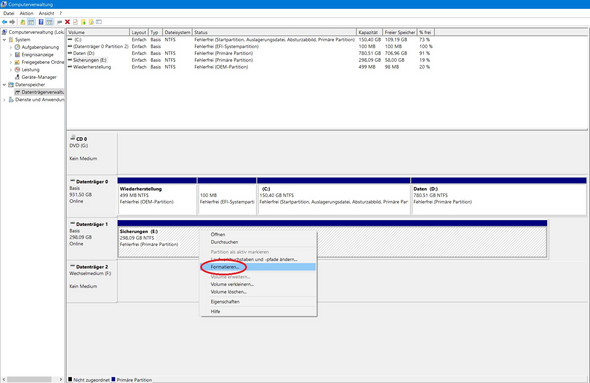Click the Geräte-Manager icon
Image resolution: width=590 pixels, height=383 pixels.
[x=17, y=77]
